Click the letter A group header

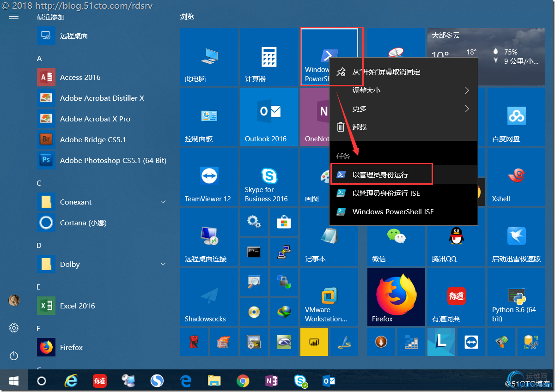39,59
